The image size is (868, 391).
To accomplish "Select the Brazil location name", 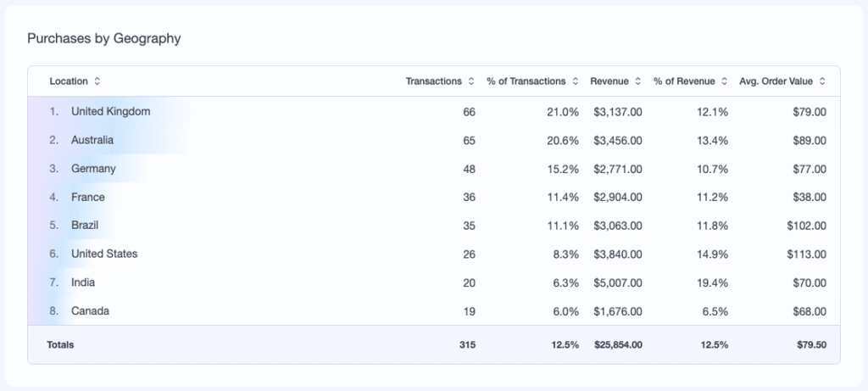I will [86, 226].
